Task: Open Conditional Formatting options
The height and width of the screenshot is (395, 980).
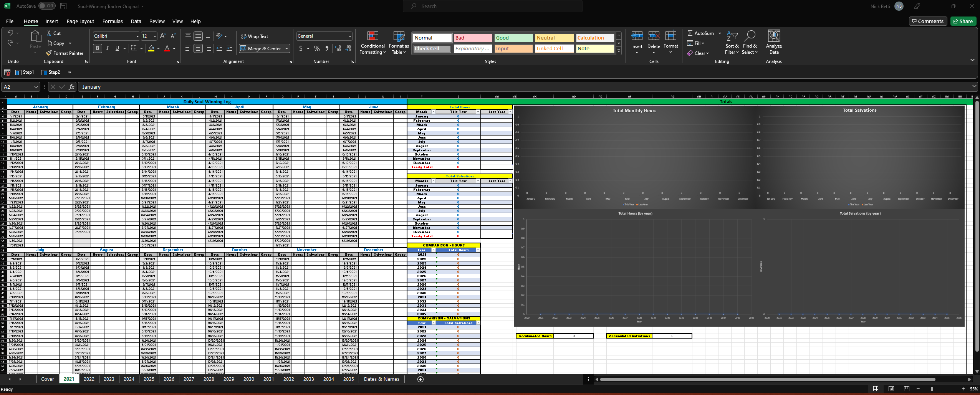Action: pos(372,43)
